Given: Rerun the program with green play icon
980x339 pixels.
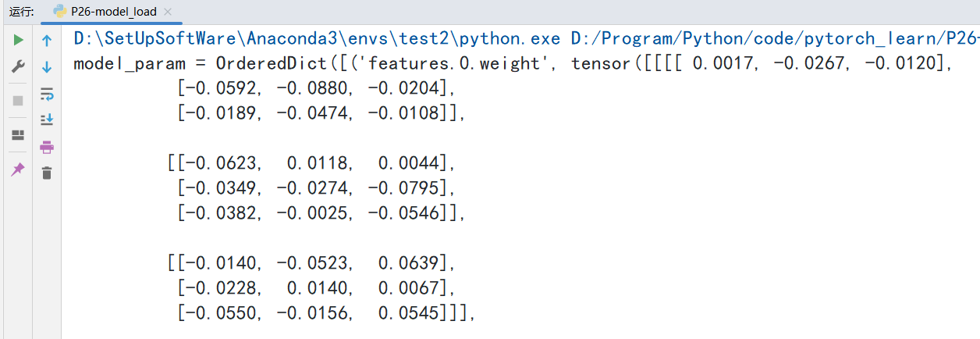Looking at the screenshot, I should 18,40.
